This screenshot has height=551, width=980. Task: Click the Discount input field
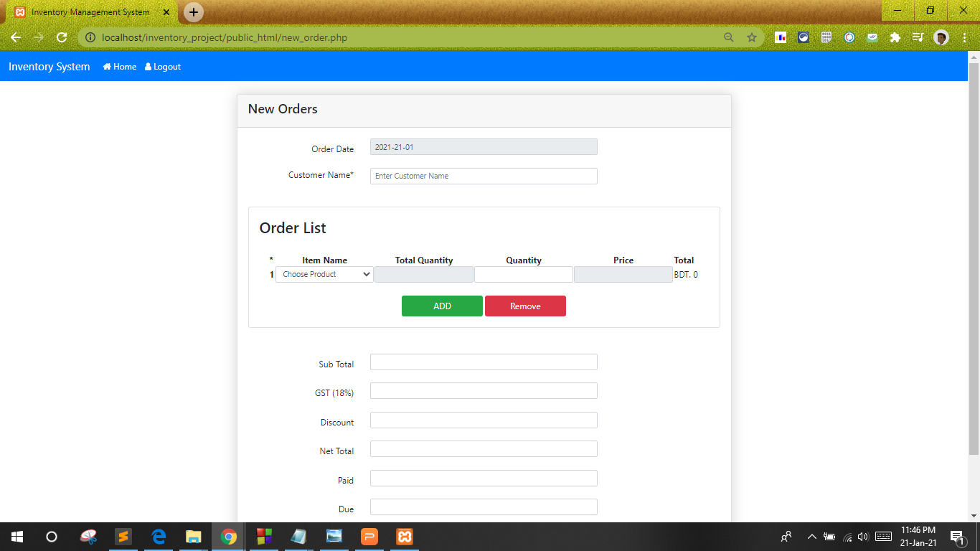point(483,420)
